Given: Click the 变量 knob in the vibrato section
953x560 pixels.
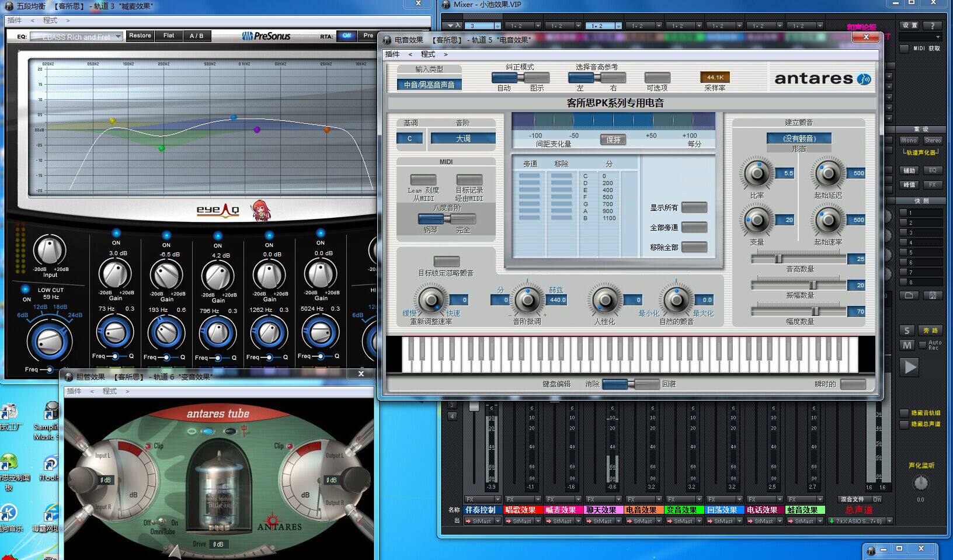Looking at the screenshot, I should point(757,220).
